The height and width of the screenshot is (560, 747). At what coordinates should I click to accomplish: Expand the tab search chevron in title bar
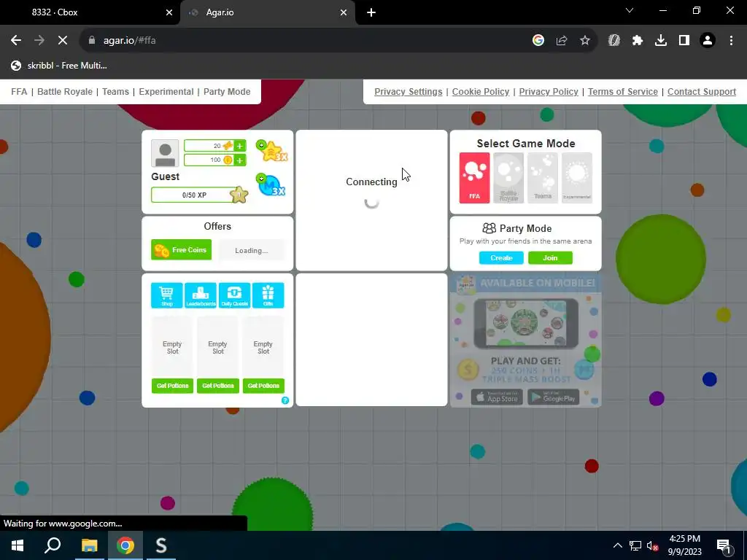coord(630,10)
